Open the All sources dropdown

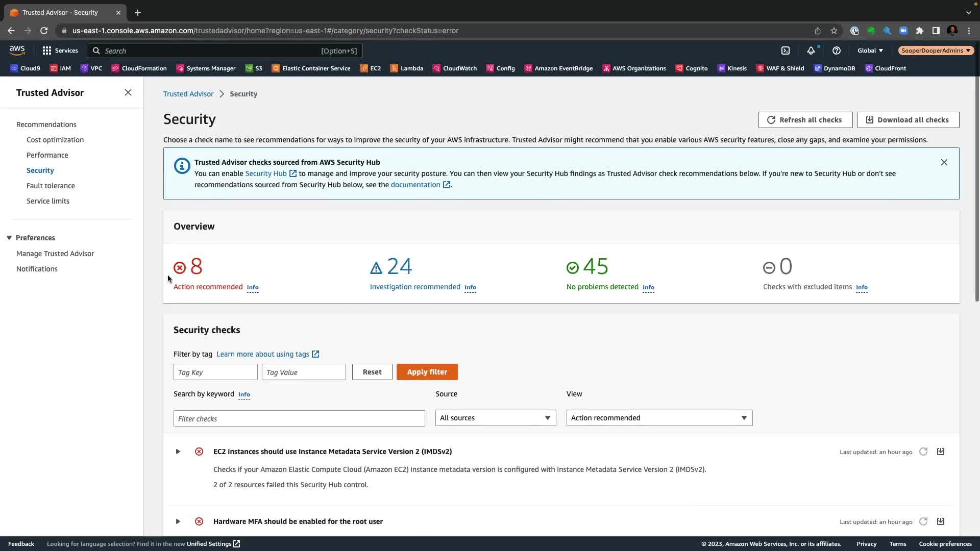click(495, 418)
